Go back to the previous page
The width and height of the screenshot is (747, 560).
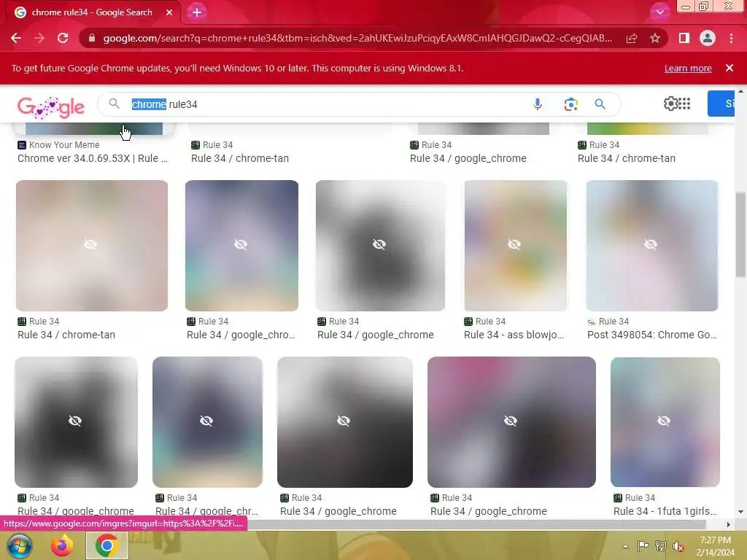pyautogui.click(x=16, y=38)
